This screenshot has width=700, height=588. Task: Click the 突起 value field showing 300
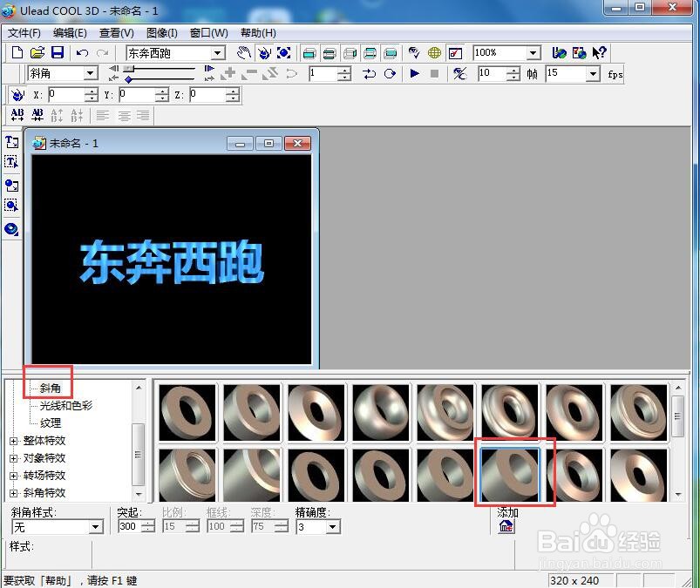coord(130,526)
